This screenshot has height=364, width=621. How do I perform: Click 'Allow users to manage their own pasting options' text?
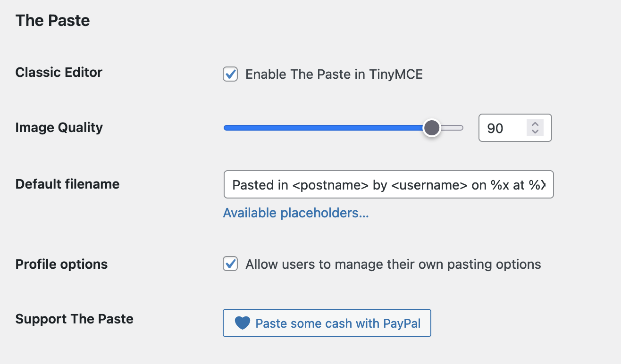tap(393, 265)
